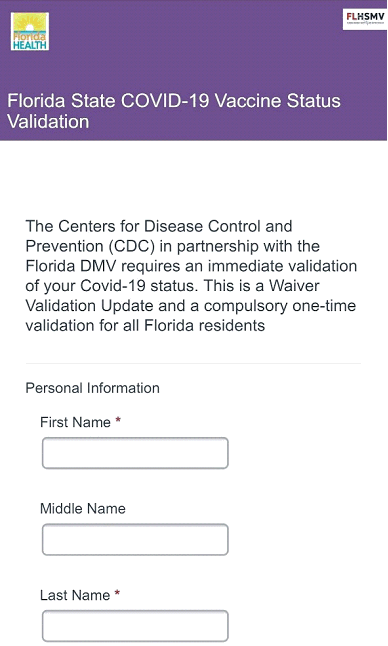The width and height of the screenshot is (388, 646).
Task: Click the CDC partnership description paragraph
Action: pos(191,276)
